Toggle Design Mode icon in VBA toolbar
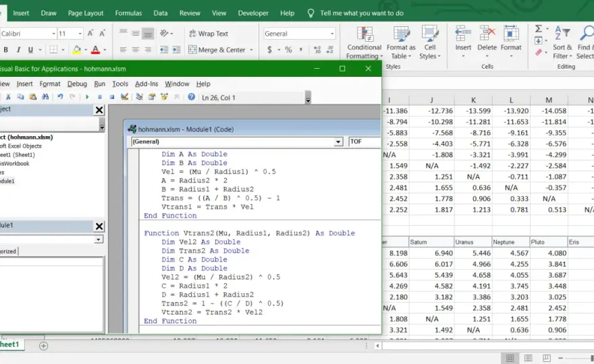The image size is (594, 364). 124,97
